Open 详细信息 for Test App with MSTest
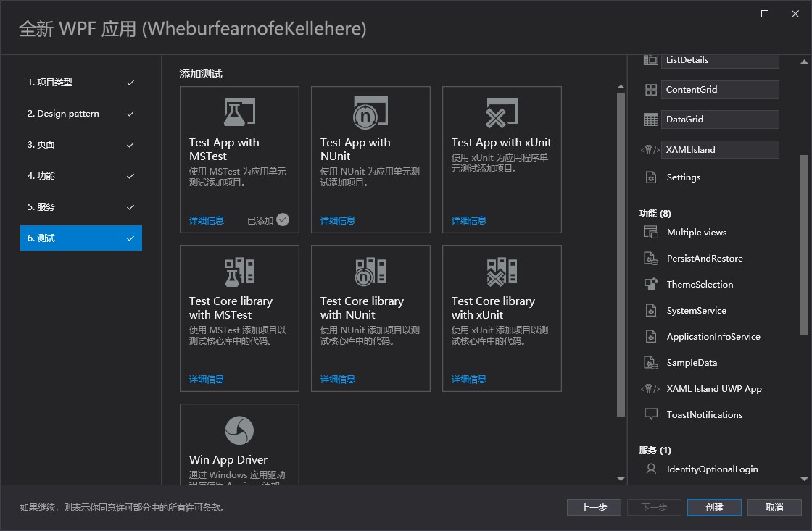 pos(207,221)
